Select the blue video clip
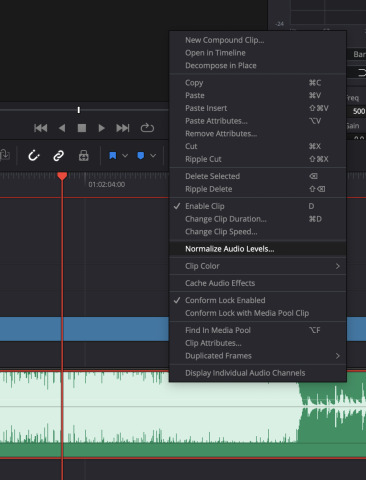 [83, 329]
